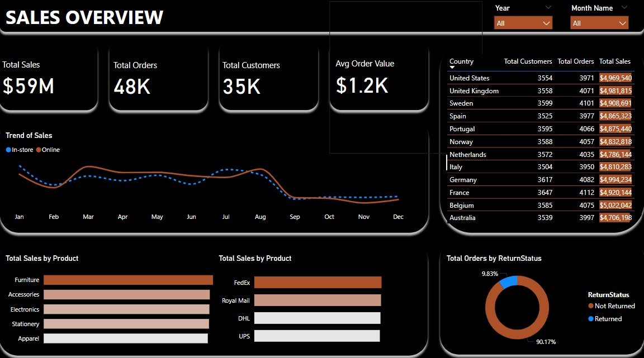Select the In-store legend dot
This screenshot has width=644, height=358.
[x=7, y=150]
